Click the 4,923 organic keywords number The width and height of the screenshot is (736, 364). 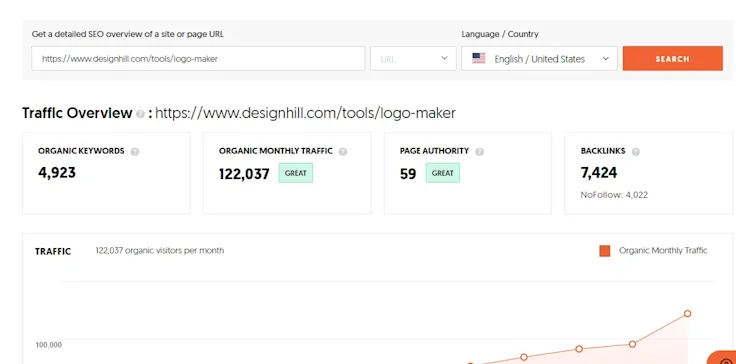(x=57, y=173)
